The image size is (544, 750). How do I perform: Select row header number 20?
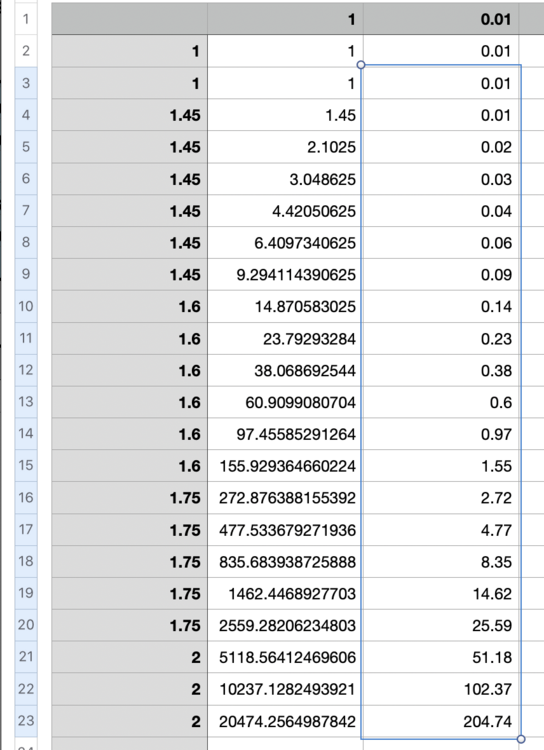(26, 625)
